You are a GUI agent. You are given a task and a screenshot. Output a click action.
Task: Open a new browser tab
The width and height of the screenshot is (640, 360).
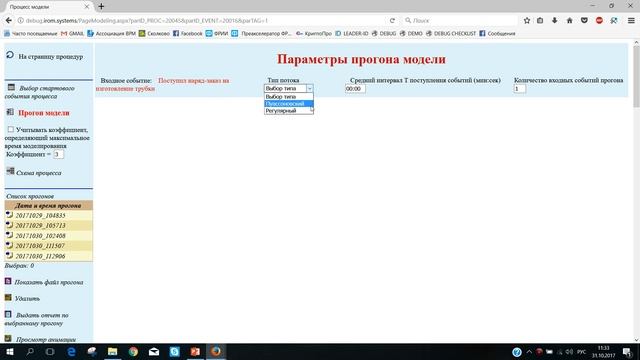pos(101,6)
